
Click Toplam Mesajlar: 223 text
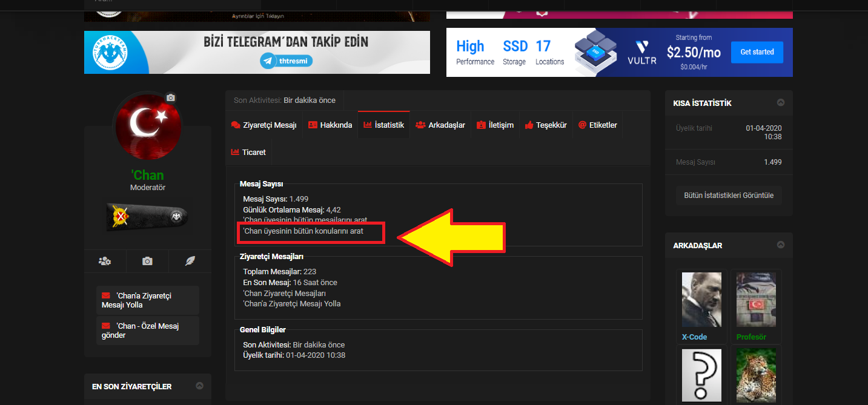pos(280,271)
